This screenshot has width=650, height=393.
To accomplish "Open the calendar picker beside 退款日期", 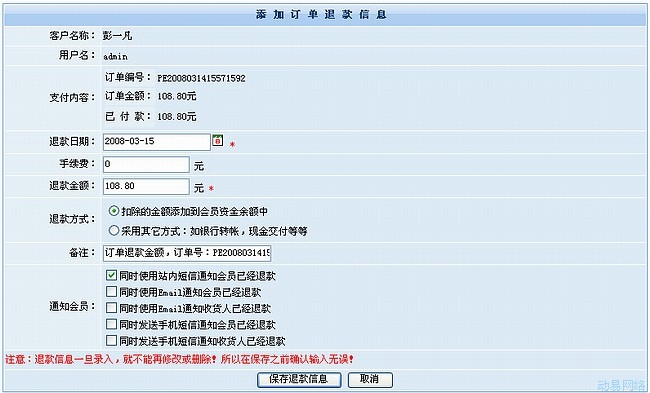I will pyautogui.click(x=218, y=140).
